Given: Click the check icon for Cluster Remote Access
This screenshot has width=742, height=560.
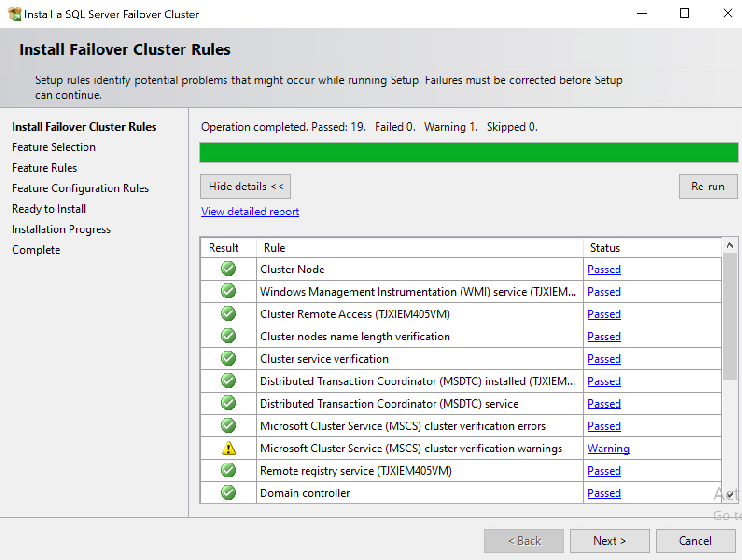Looking at the screenshot, I should (228, 314).
